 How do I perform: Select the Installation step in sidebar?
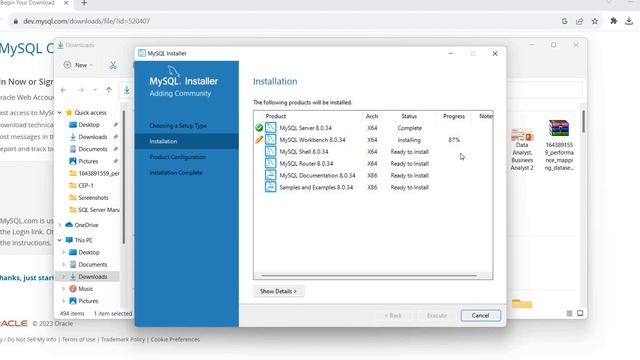[187, 141]
